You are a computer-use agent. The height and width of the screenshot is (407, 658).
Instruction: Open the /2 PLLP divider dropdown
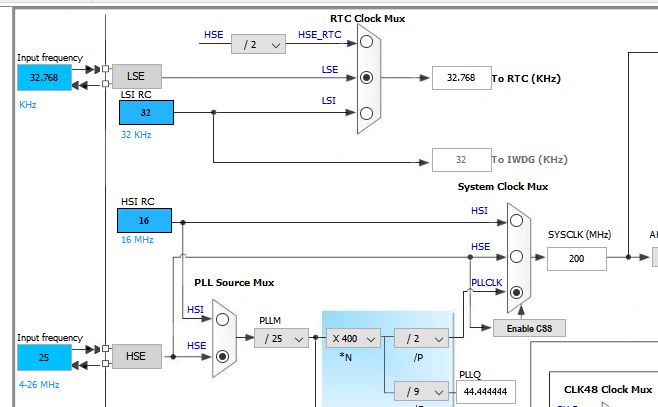421,338
